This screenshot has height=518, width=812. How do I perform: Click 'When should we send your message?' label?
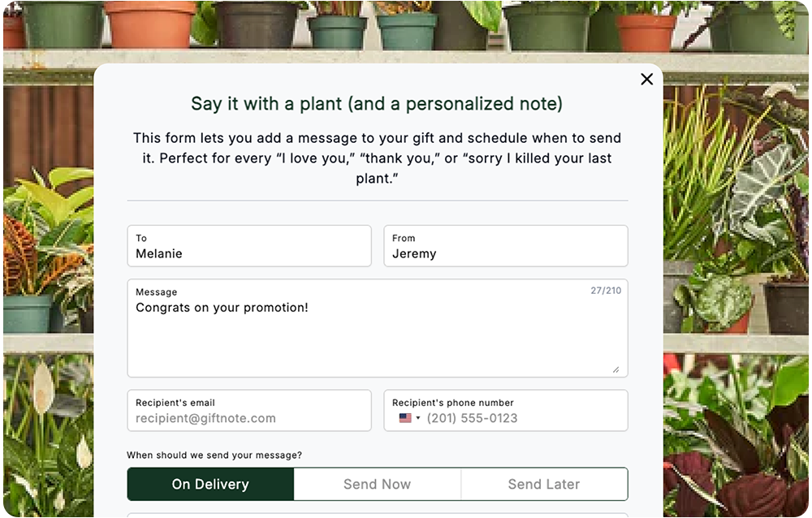tap(220, 455)
